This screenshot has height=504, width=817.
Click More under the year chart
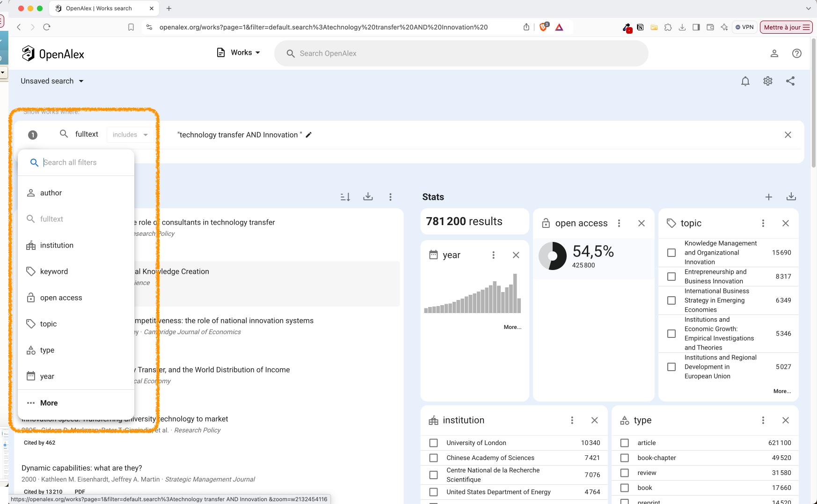tap(512, 327)
